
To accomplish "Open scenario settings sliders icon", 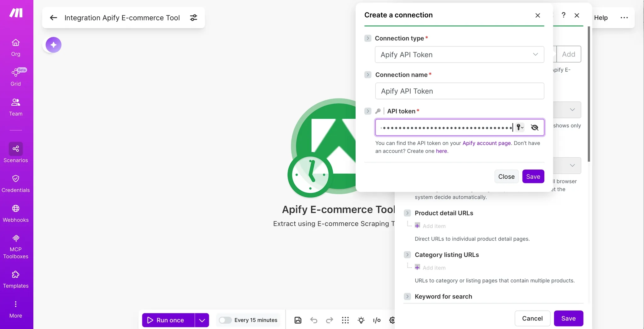I will point(194,18).
